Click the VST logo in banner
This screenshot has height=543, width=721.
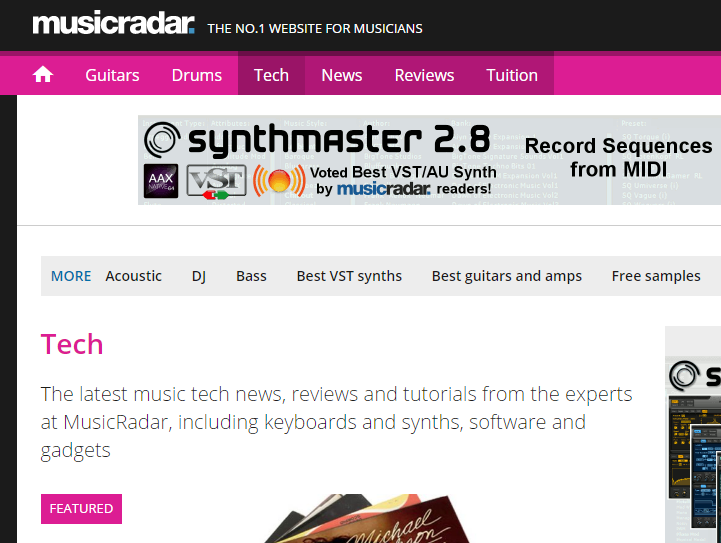tap(217, 182)
